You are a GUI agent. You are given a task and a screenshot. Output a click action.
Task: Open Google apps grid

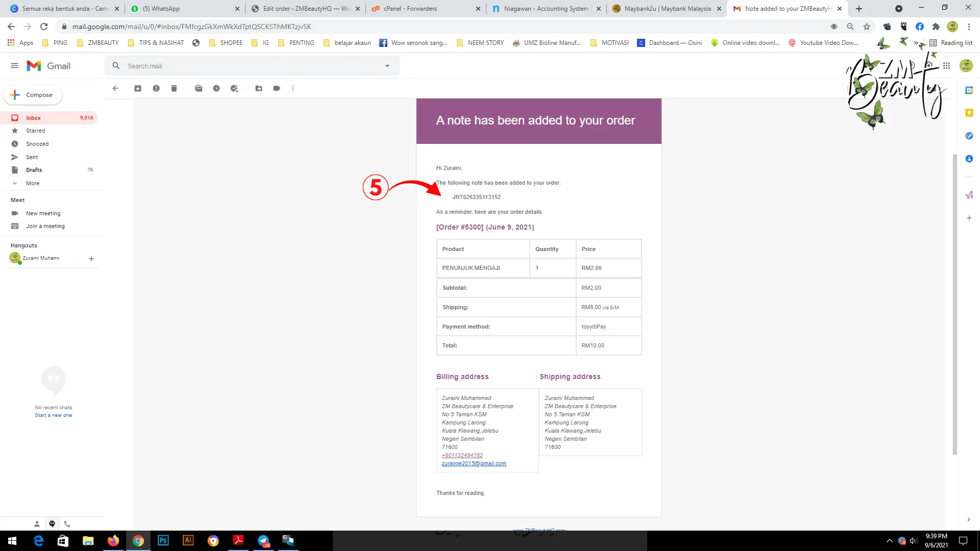(x=946, y=66)
